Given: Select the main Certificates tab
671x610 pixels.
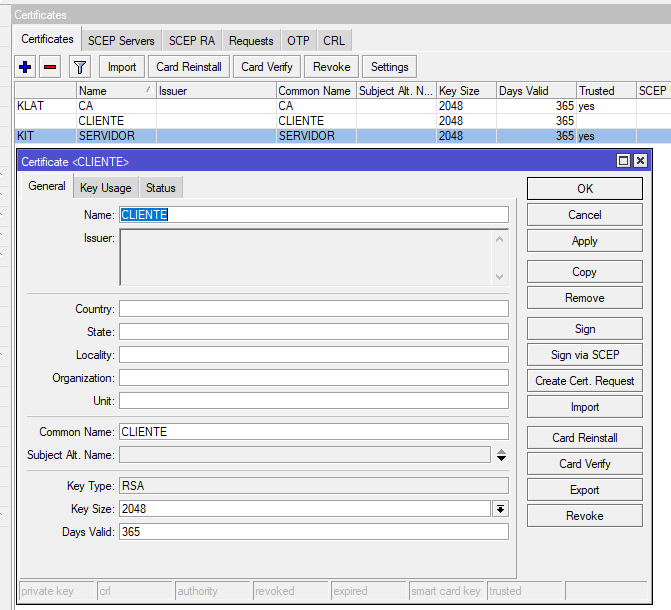Looking at the screenshot, I should (48, 39).
